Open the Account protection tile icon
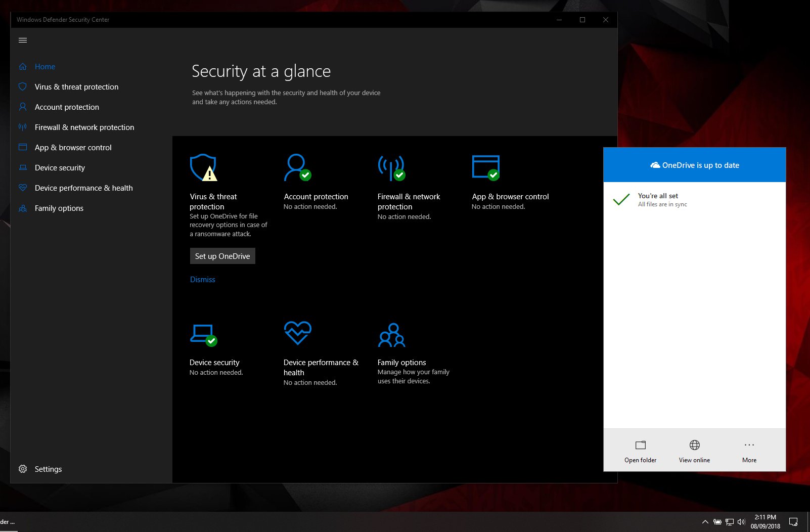Screen dimensions: 810x532 point(297,167)
